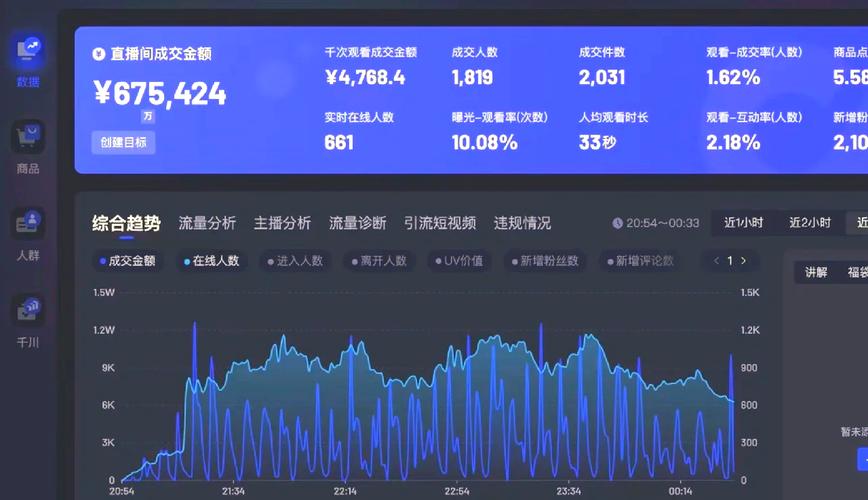The width and height of the screenshot is (868, 500).
Task: Click the 创建目标 button
Action: click(x=123, y=142)
